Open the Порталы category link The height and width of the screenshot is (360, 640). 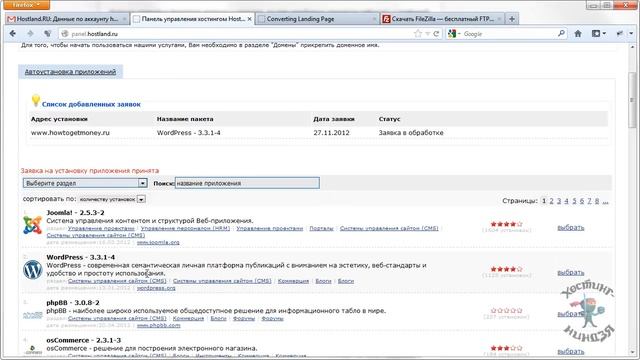[x=321, y=229]
